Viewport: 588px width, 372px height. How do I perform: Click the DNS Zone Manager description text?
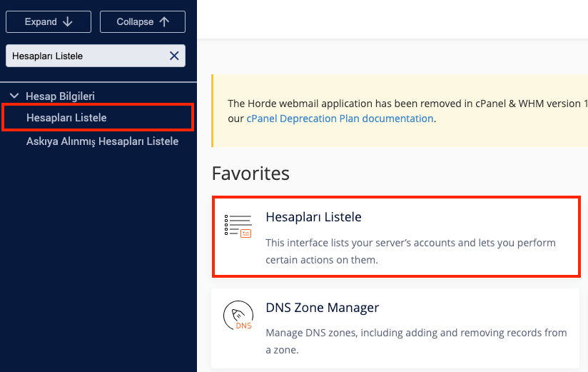click(416, 341)
